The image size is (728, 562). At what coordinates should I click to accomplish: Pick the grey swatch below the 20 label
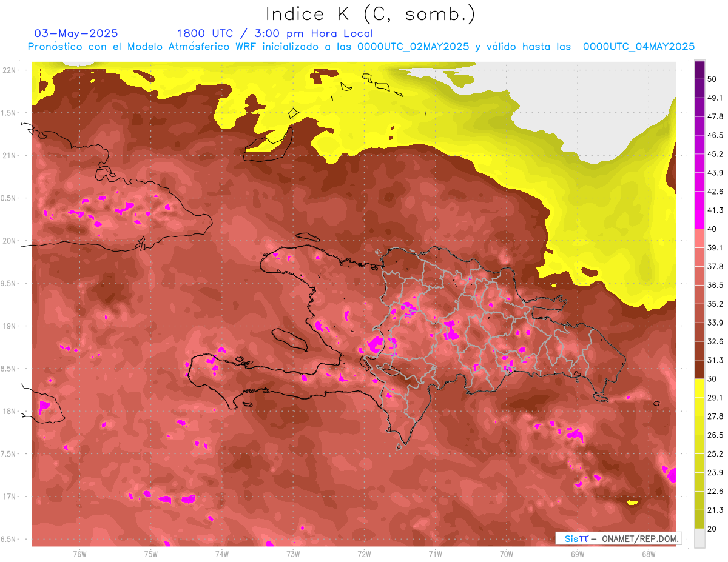699,538
